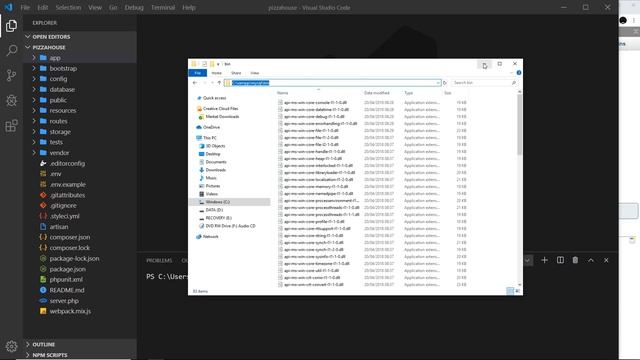
Task: Go back in File Explorer
Action: click(x=195, y=83)
